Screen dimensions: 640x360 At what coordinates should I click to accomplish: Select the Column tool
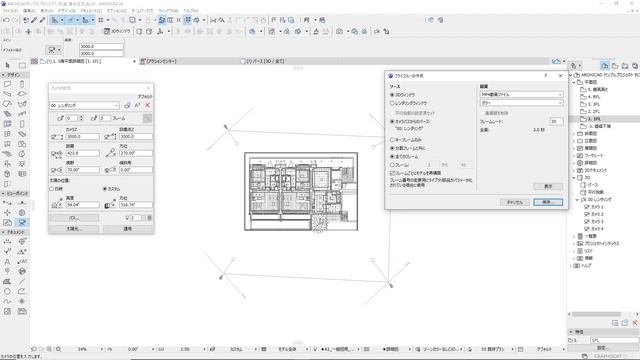point(22,84)
